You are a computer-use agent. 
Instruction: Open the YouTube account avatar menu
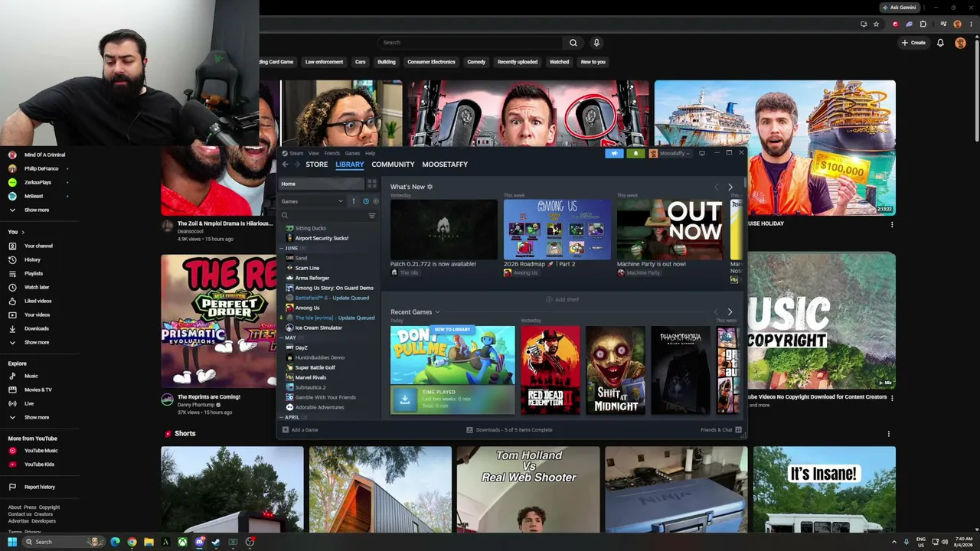(x=960, y=43)
